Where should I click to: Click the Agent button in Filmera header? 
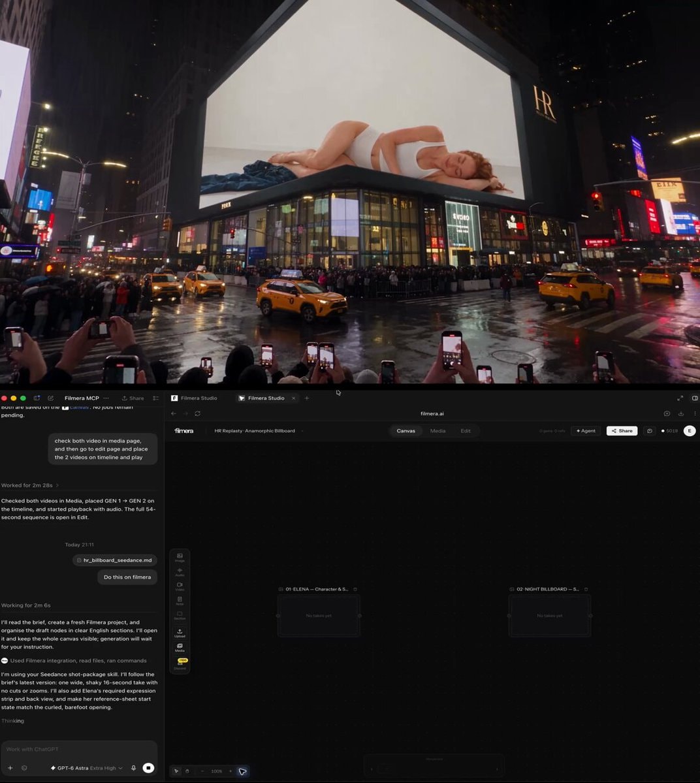[x=586, y=430]
